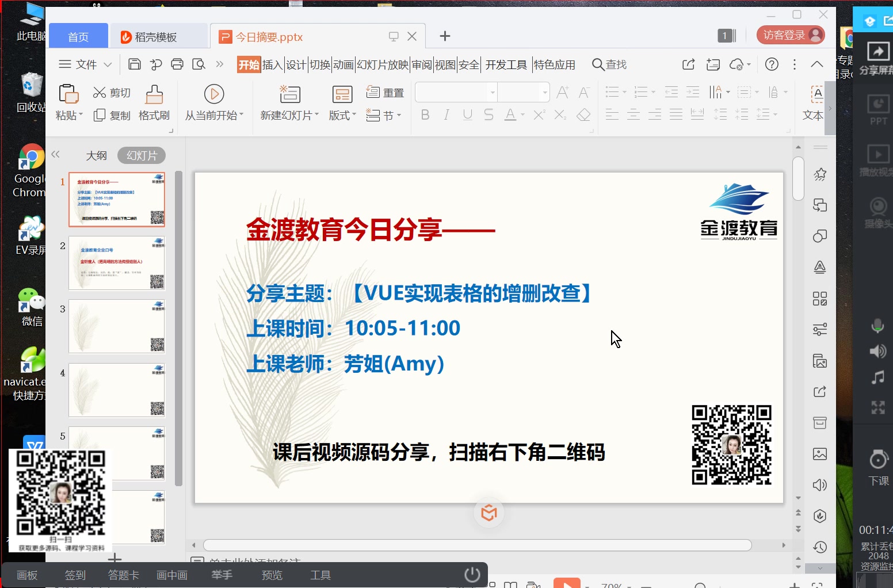Click the Help question mark icon
The height and width of the screenshot is (588, 893).
772,64
